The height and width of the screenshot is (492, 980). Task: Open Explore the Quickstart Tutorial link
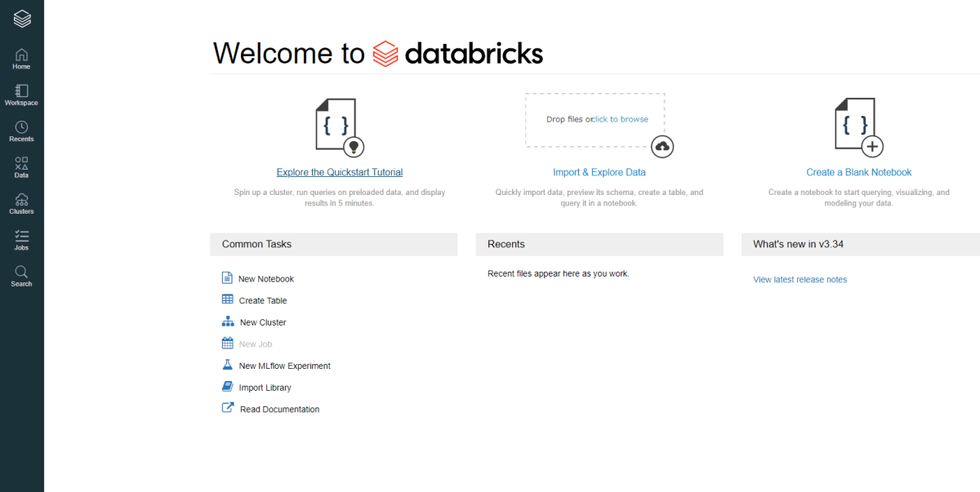coord(340,172)
